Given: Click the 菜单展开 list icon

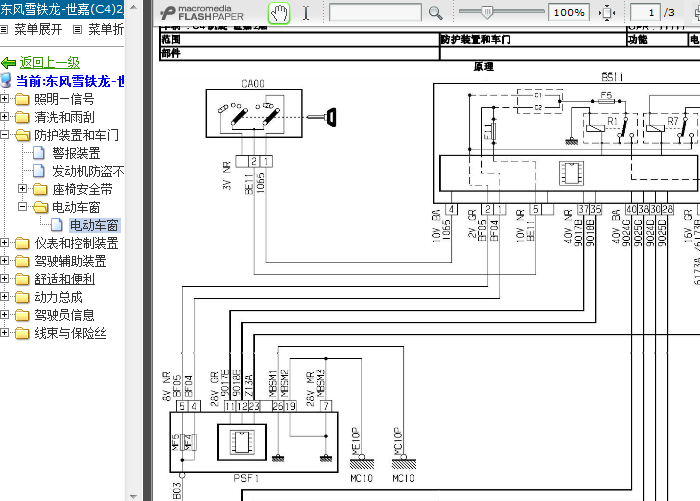Looking at the screenshot, I should tap(4, 30).
